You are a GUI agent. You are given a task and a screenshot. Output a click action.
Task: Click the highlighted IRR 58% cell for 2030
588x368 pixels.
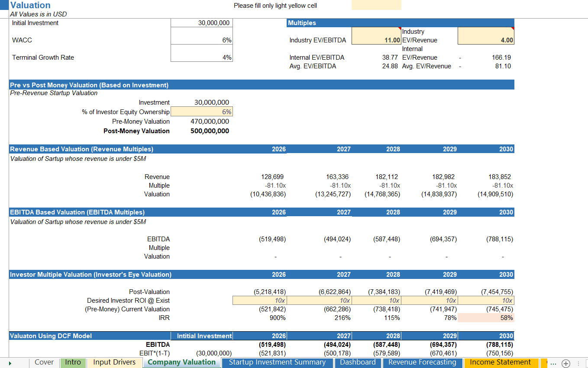tap(485, 317)
